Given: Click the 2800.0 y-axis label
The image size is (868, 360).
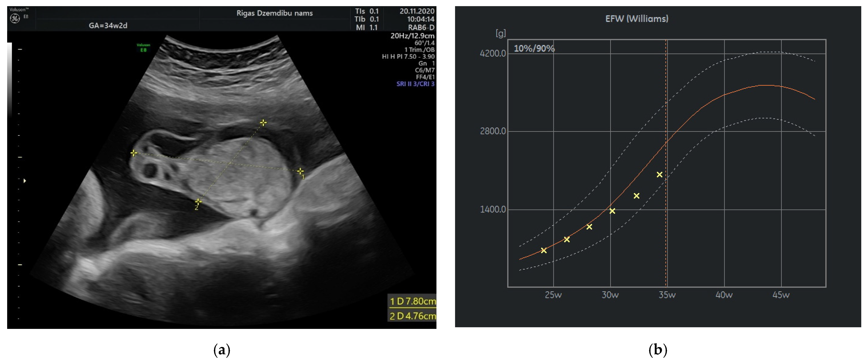Looking at the screenshot, I should coord(493,131).
